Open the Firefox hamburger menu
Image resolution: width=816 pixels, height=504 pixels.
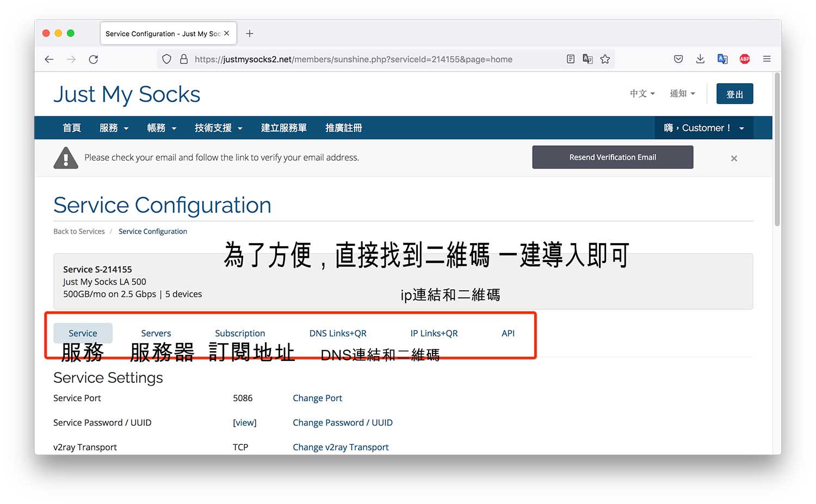click(766, 59)
